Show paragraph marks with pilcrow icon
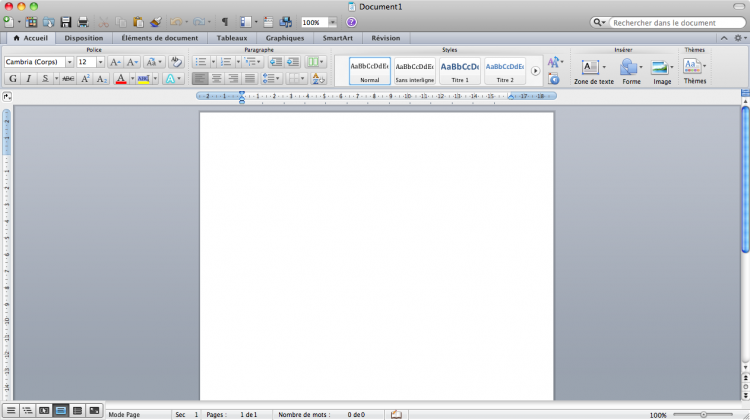This screenshot has width=750, height=420. click(x=224, y=22)
